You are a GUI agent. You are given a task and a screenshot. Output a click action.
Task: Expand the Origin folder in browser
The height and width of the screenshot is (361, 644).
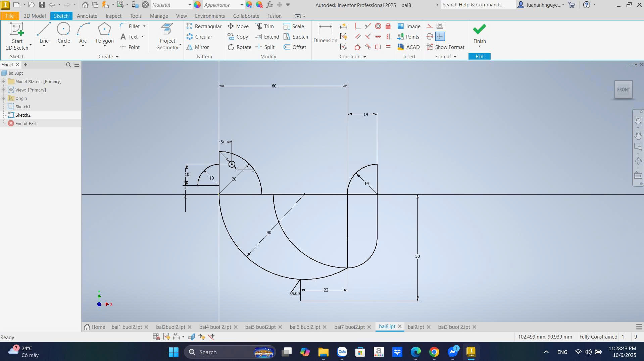click(3, 98)
